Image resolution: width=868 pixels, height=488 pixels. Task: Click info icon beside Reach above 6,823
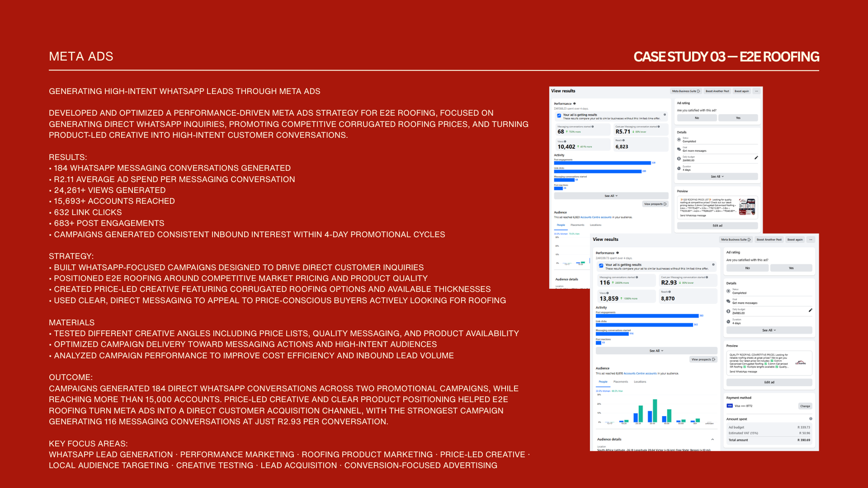tap(623, 141)
